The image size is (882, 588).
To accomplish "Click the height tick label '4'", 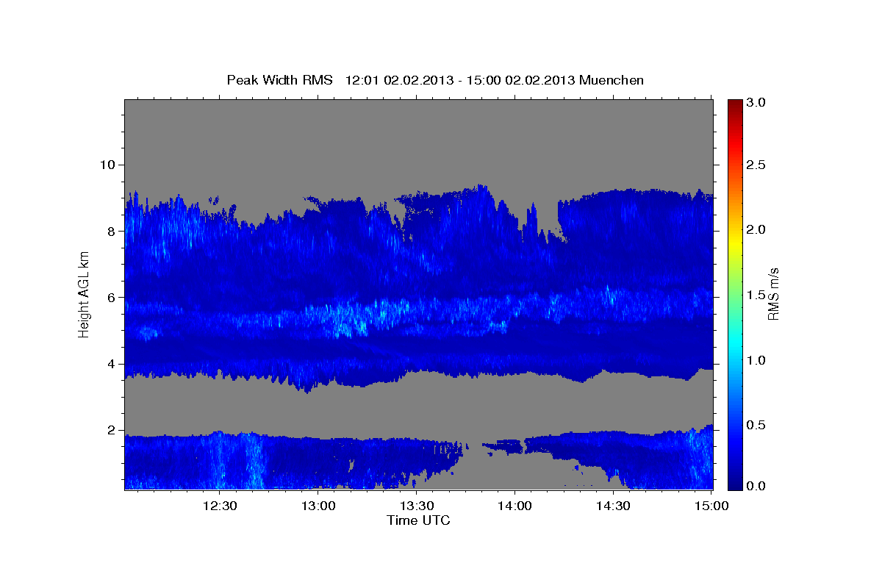I will point(112,364).
